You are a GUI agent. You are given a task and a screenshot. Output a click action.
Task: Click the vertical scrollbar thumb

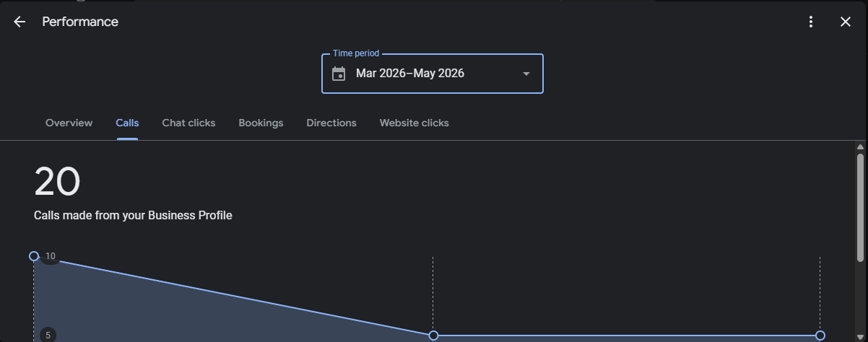(860, 209)
